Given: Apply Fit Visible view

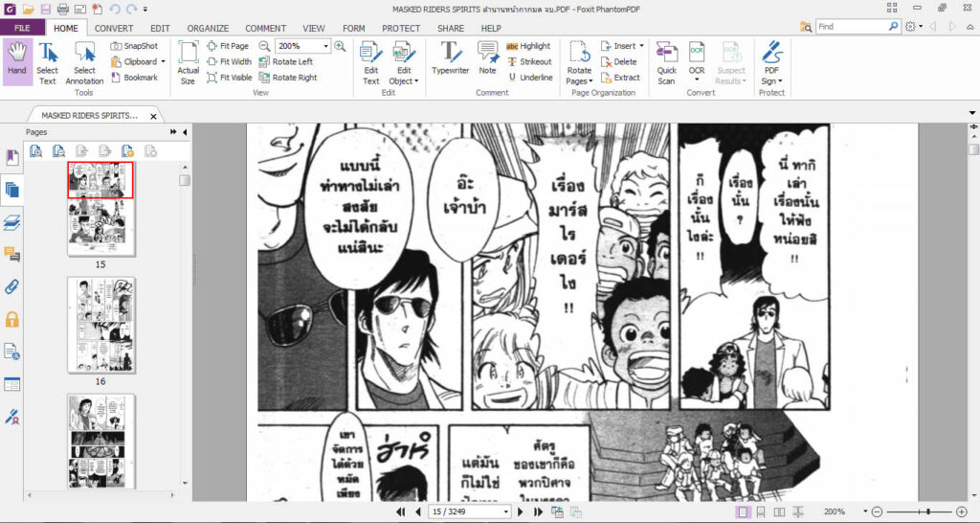Looking at the screenshot, I should 230,78.
